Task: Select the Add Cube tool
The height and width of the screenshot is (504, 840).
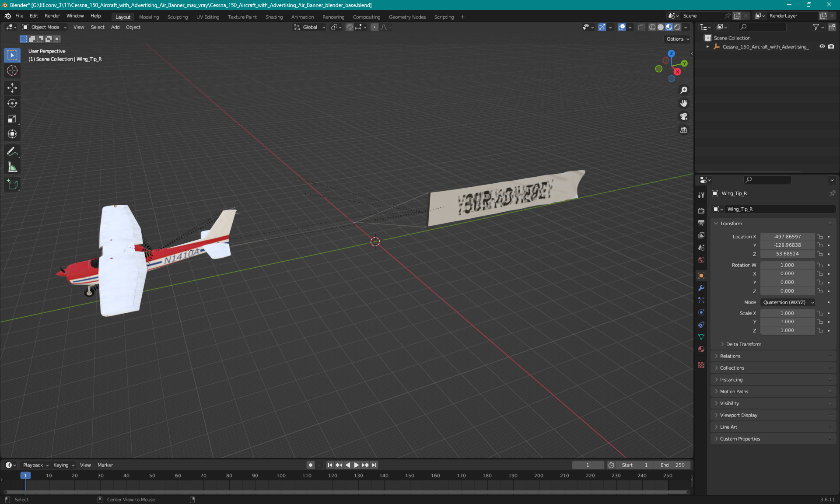Action: point(12,185)
